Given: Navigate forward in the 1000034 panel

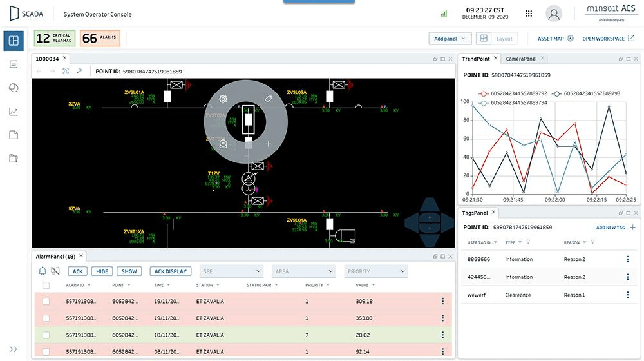Looking at the screenshot, I should coord(52,71).
